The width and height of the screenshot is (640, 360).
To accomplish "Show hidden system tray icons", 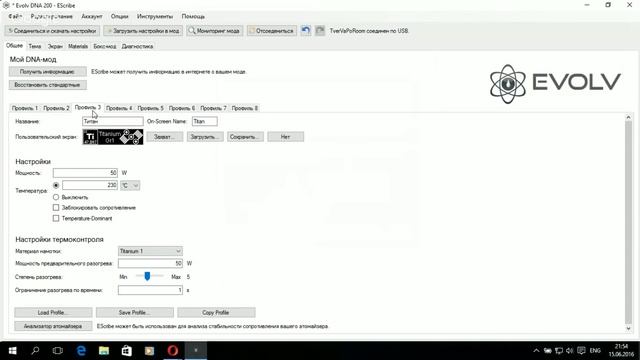I will click(536, 351).
